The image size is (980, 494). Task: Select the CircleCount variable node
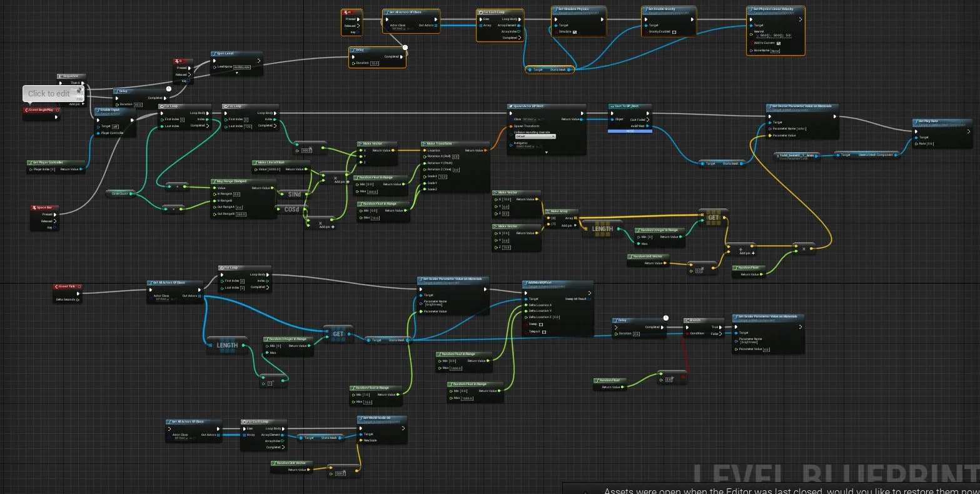[x=121, y=194]
